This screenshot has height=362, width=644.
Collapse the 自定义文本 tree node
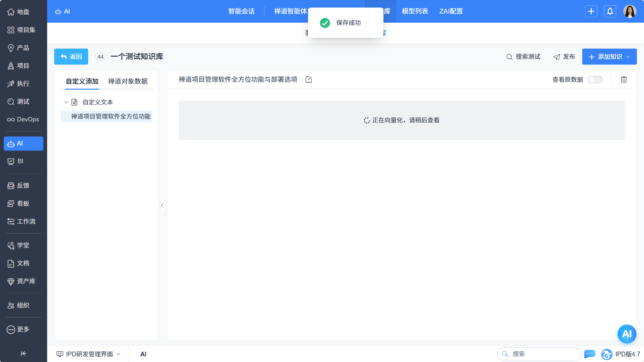point(66,102)
